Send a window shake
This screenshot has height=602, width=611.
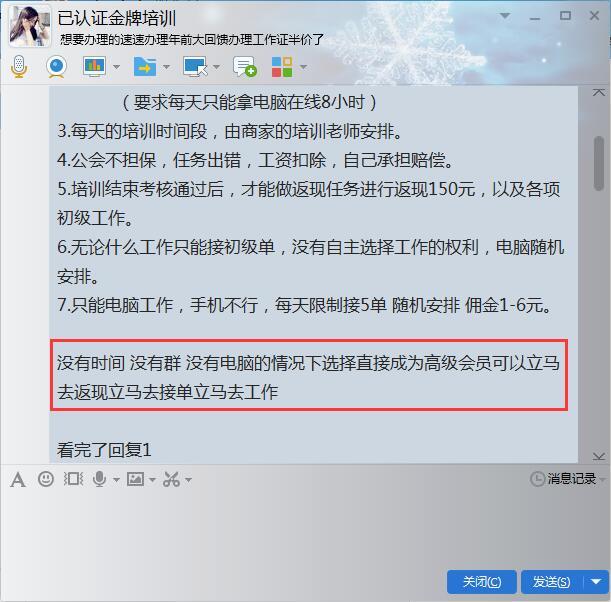[x=73, y=479]
